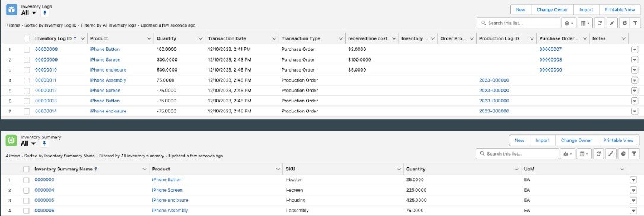
Task: Open purchase order 00000007 link
Action: [x=550, y=49]
